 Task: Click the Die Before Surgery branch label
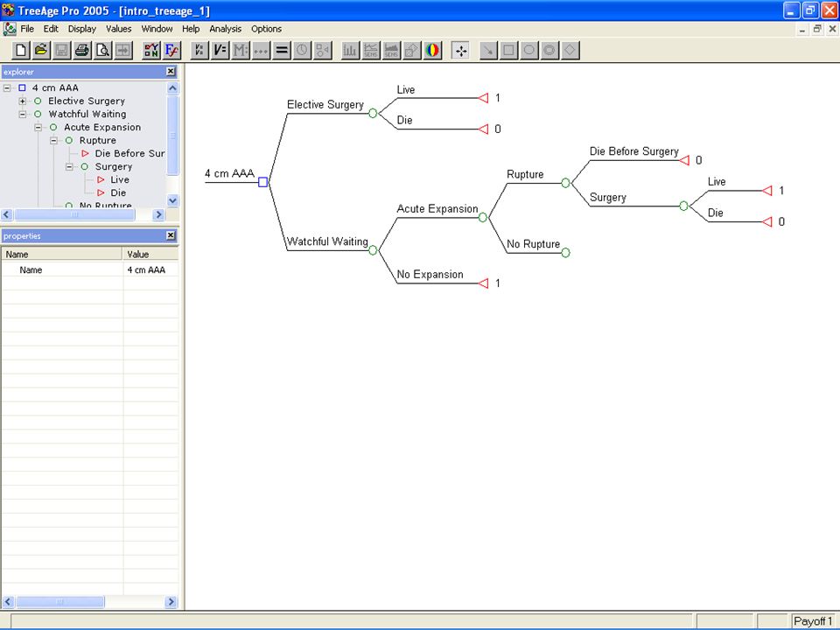tap(633, 151)
